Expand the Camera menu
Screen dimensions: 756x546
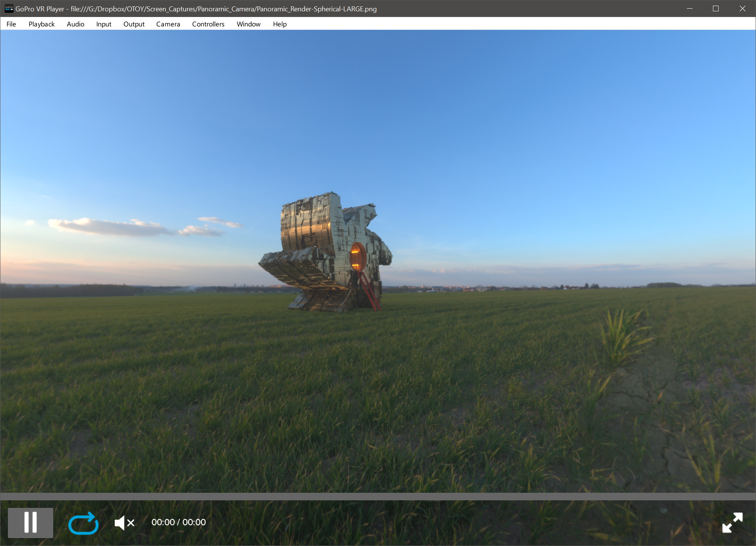coord(168,24)
